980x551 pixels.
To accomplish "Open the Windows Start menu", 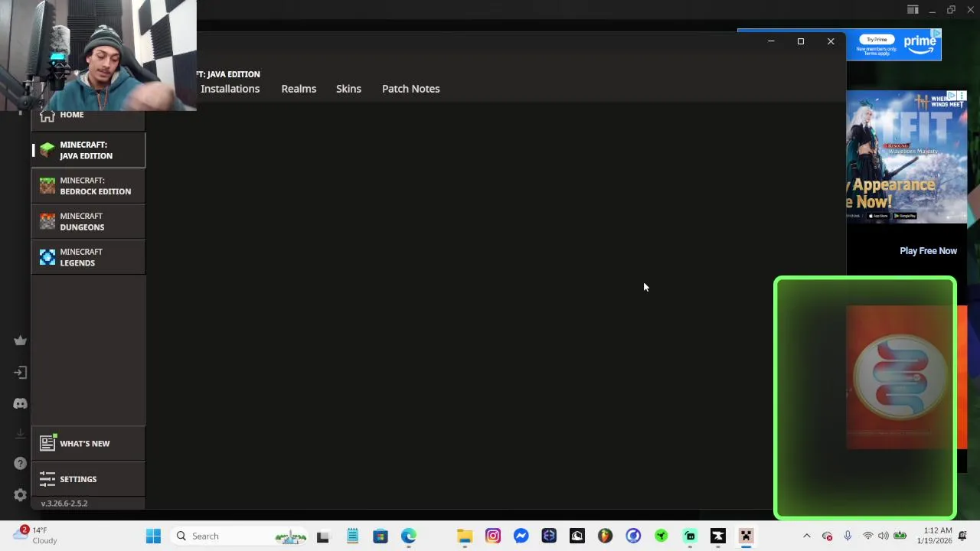I will click(x=153, y=536).
